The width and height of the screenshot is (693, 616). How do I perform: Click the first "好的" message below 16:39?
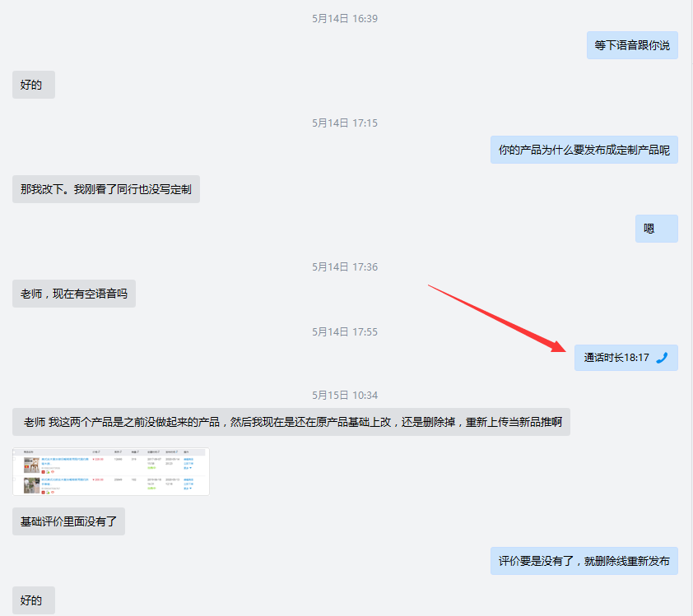(33, 85)
